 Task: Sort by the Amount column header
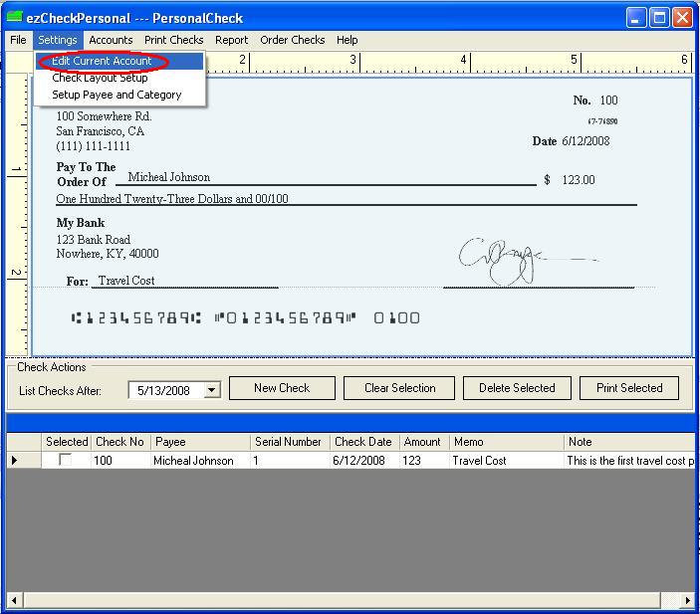424,442
